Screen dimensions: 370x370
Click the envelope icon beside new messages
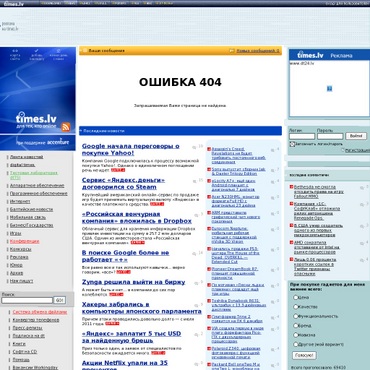(x=232, y=51)
